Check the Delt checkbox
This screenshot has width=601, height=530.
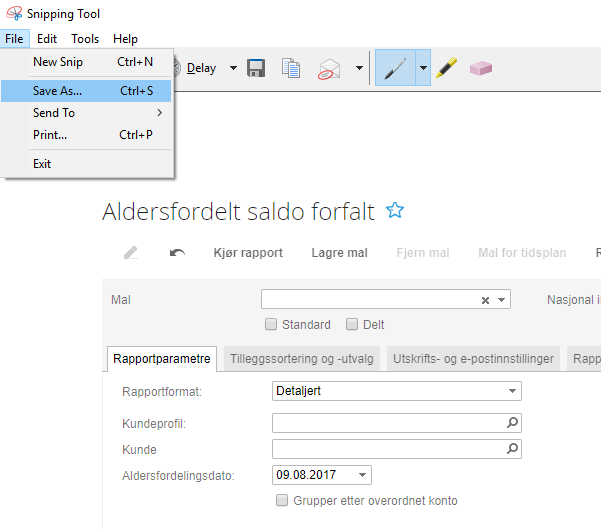pos(352,324)
